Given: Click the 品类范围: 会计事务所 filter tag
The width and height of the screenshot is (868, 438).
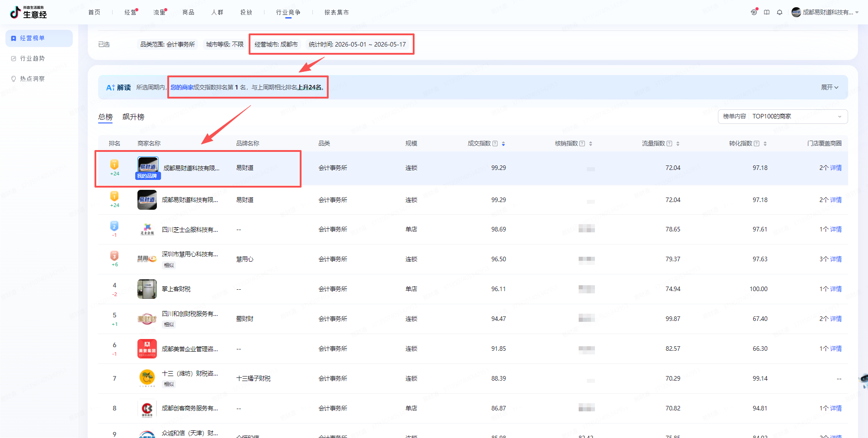Looking at the screenshot, I should (x=168, y=44).
